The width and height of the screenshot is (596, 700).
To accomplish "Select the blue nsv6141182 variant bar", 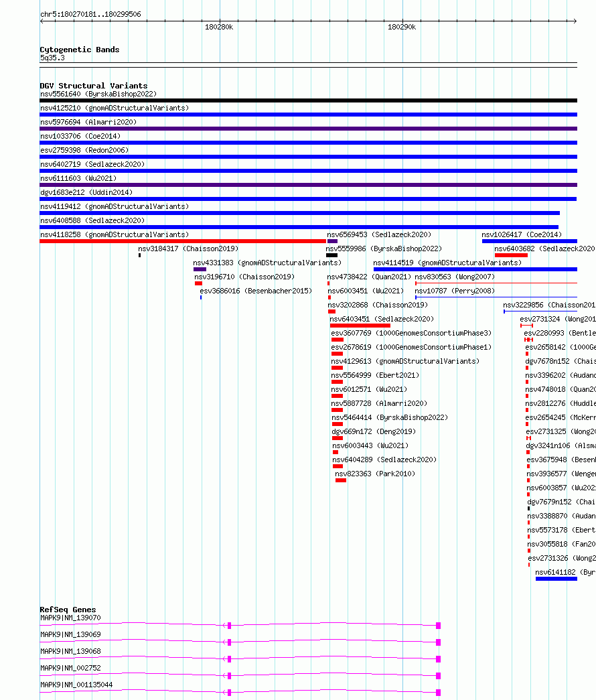I will click(x=556, y=579).
